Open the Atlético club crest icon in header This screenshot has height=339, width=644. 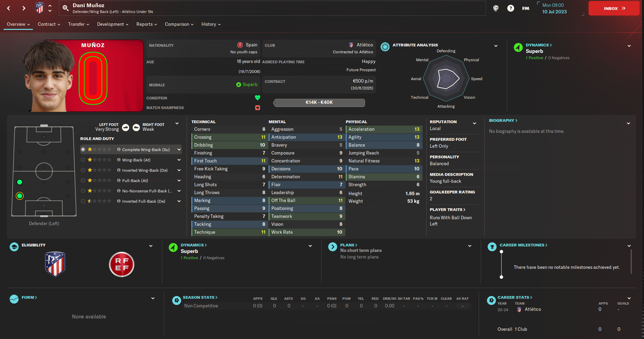coord(40,8)
